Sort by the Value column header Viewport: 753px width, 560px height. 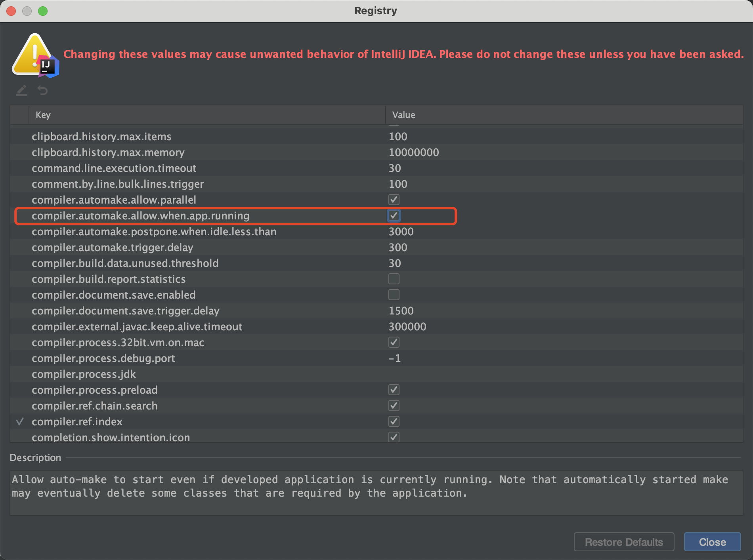(564, 115)
